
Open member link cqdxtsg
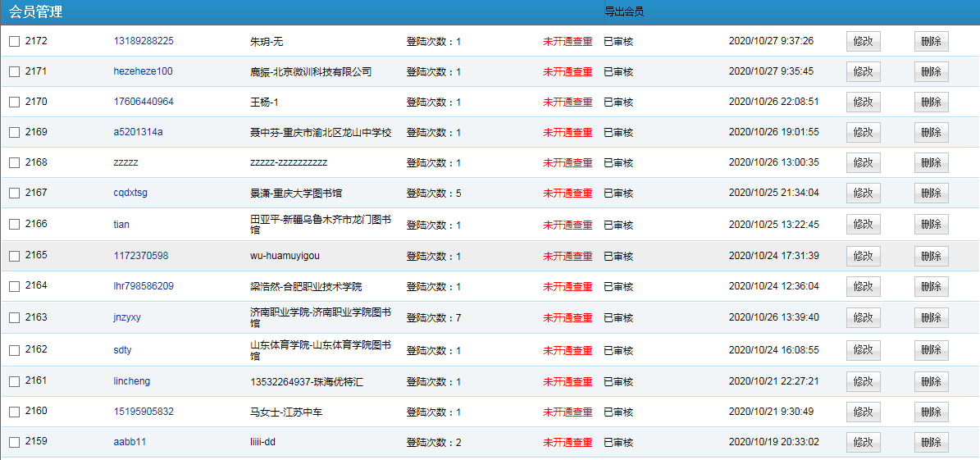tap(130, 194)
